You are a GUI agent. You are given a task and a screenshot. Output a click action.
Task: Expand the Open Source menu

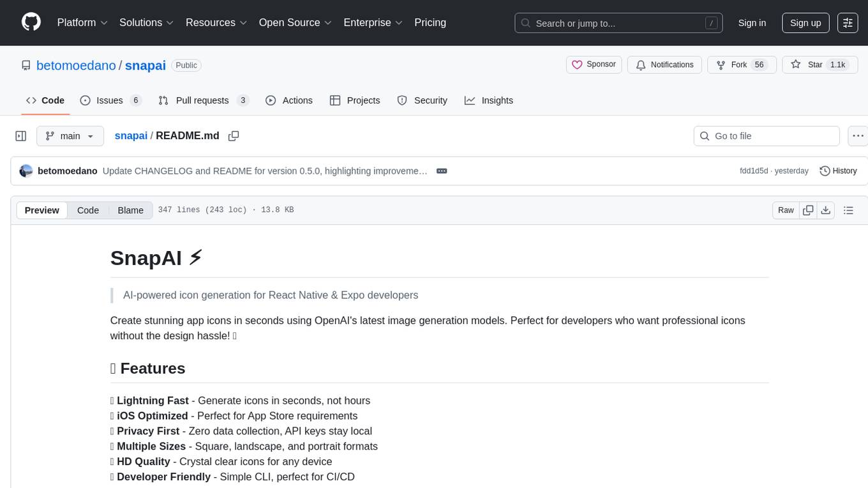click(296, 22)
